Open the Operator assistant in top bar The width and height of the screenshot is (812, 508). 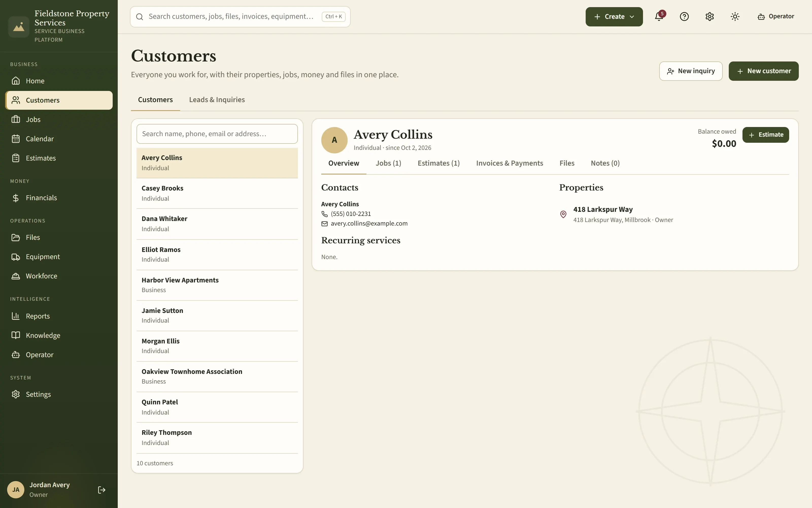click(775, 17)
